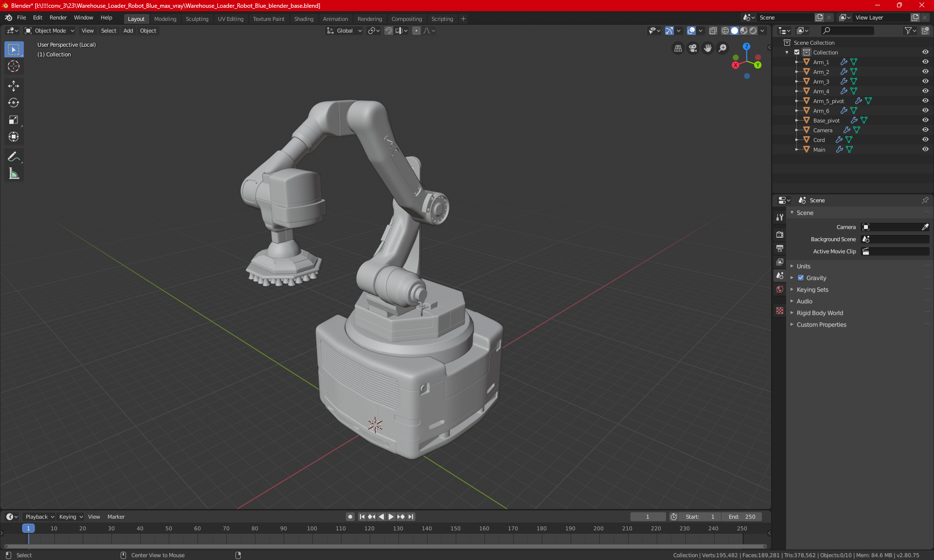934x560 pixels.
Task: Hide Cord object in viewport
Action: coord(925,140)
